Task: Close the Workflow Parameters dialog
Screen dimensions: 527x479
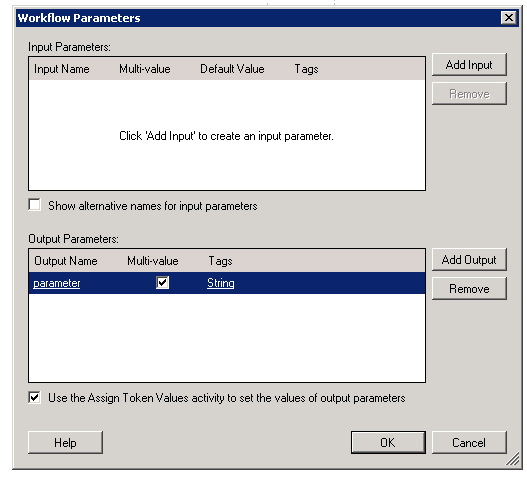Action: click(509, 17)
